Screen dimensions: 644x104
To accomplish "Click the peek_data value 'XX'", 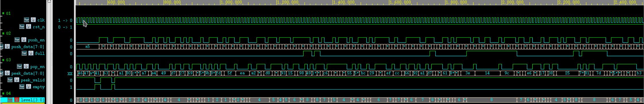I will tap(70, 74).
